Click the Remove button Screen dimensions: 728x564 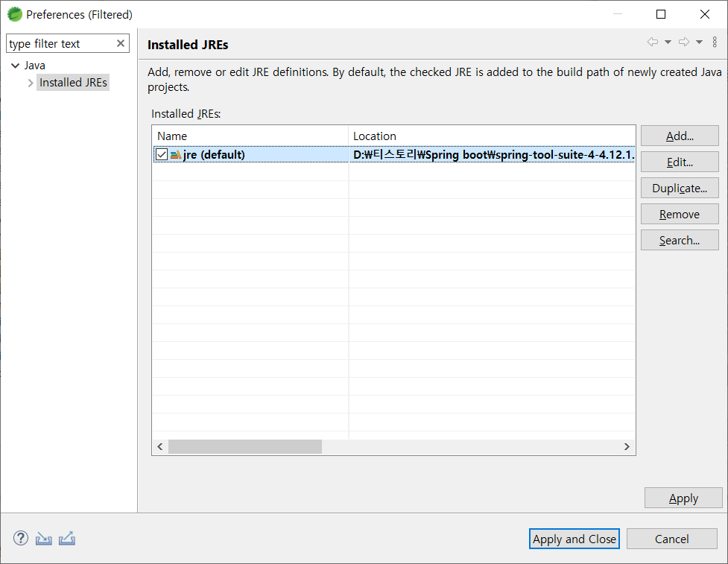pos(680,214)
